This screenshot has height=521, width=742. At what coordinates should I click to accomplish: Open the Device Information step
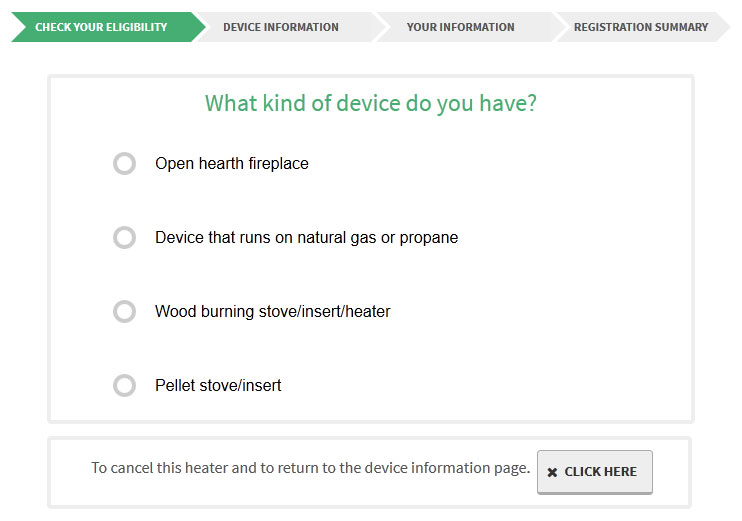[x=281, y=27]
